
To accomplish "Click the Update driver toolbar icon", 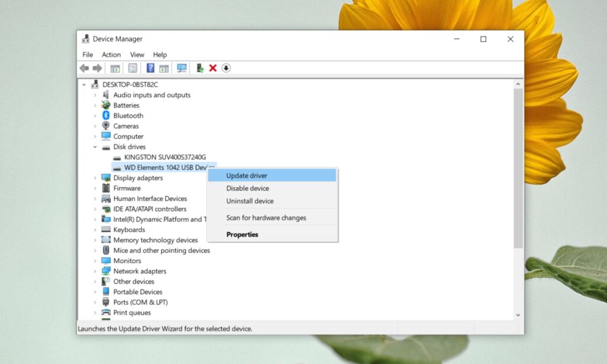I will click(x=200, y=68).
